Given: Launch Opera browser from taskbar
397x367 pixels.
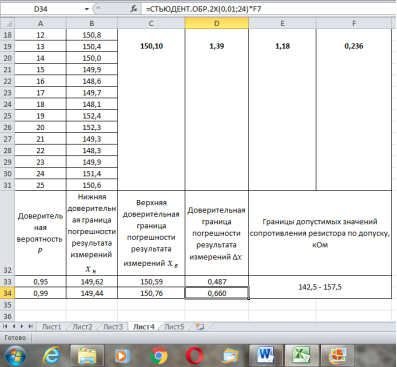Looking at the screenshot, I should pos(195,356).
